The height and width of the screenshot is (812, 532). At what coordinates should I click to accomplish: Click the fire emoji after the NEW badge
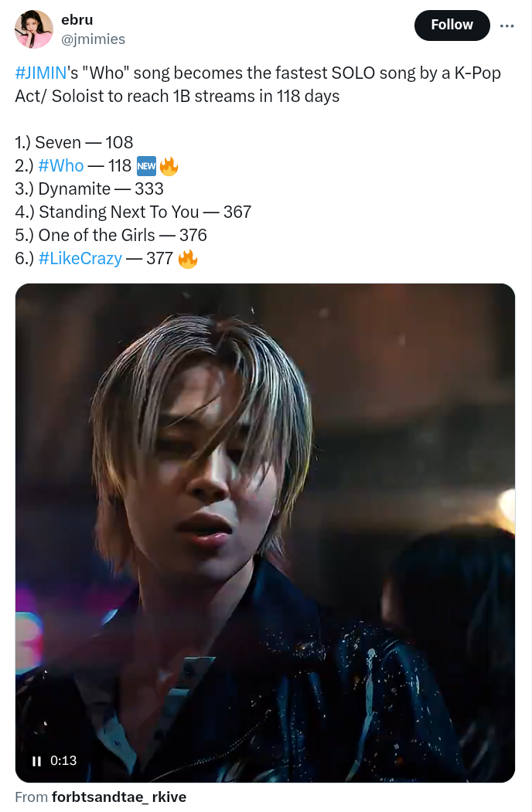tap(169, 165)
